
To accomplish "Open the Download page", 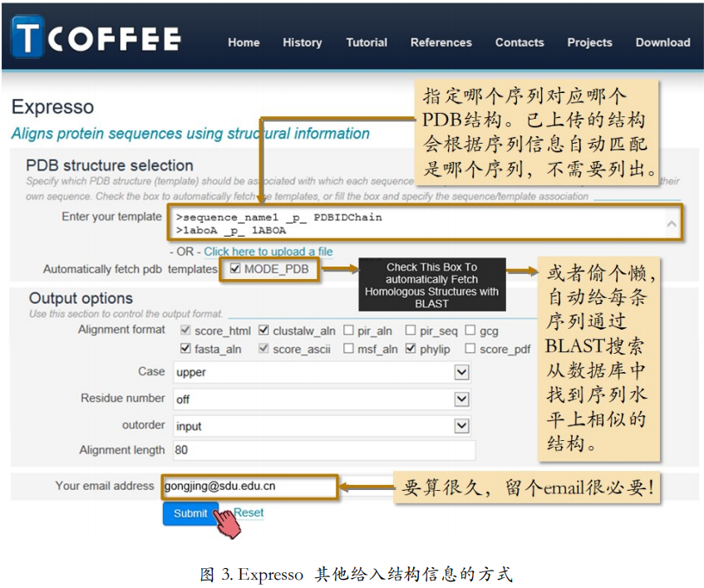I will click(662, 42).
